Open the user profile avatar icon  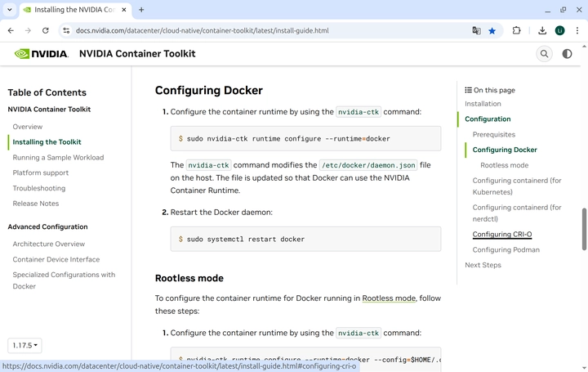[x=559, y=30]
